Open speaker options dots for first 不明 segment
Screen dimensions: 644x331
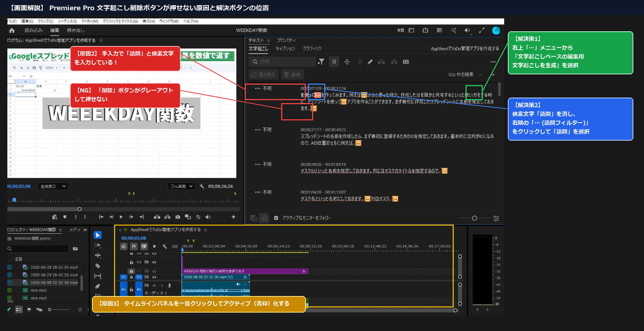pos(258,88)
